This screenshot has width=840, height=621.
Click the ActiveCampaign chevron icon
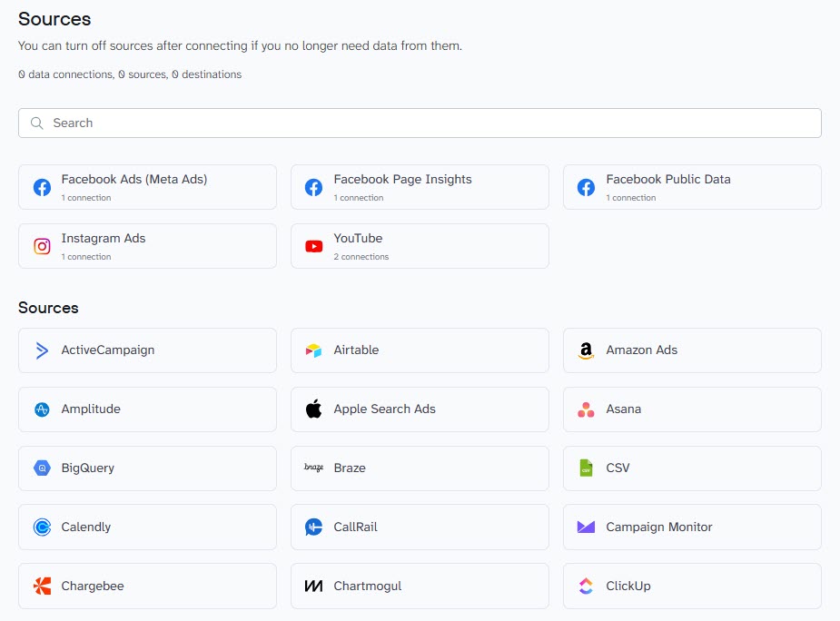tap(42, 350)
